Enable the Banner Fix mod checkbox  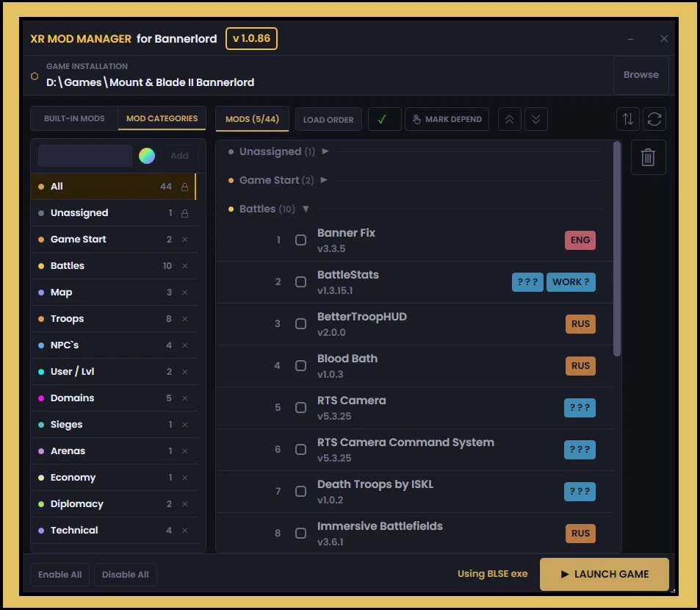pyautogui.click(x=301, y=240)
